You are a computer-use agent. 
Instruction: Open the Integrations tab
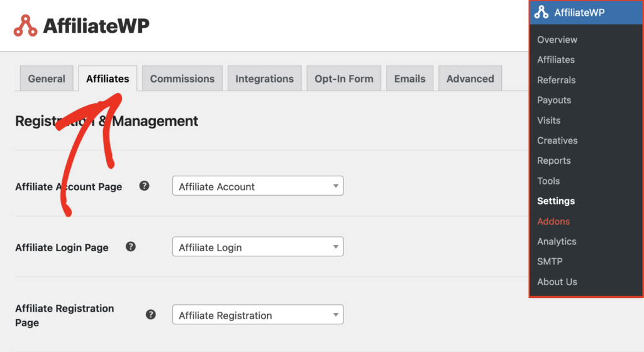(265, 79)
